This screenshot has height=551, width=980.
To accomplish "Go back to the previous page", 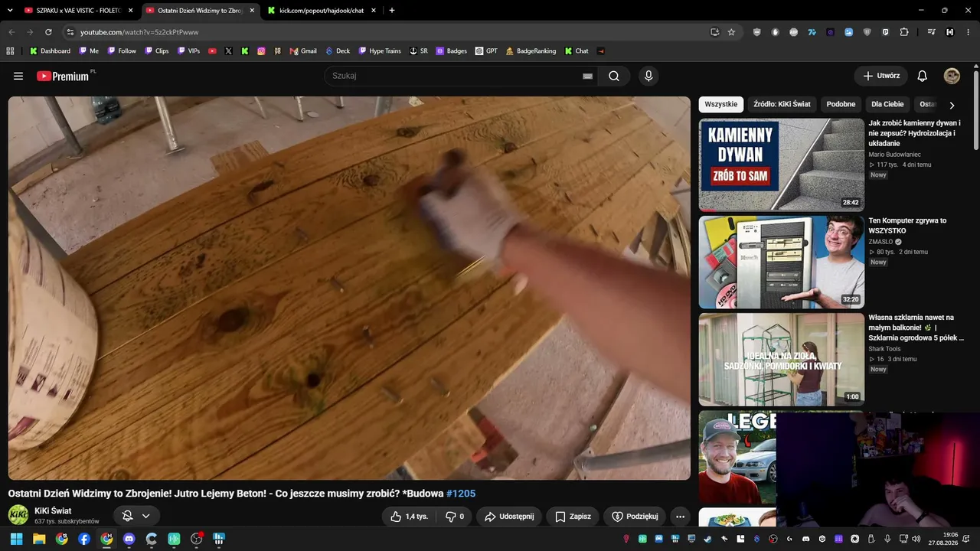I will [11, 32].
